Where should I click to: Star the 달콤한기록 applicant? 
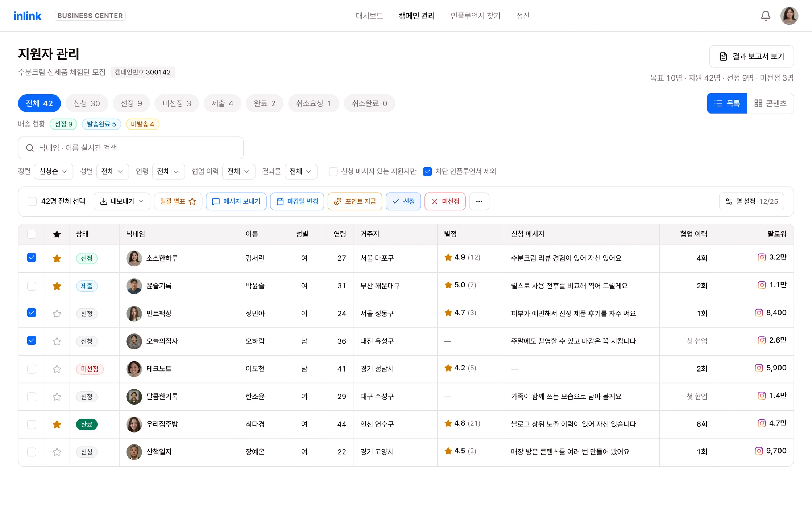pyautogui.click(x=57, y=397)
